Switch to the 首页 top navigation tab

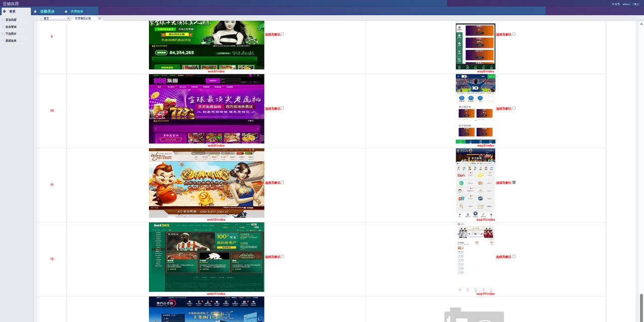(x=15, y=11)
